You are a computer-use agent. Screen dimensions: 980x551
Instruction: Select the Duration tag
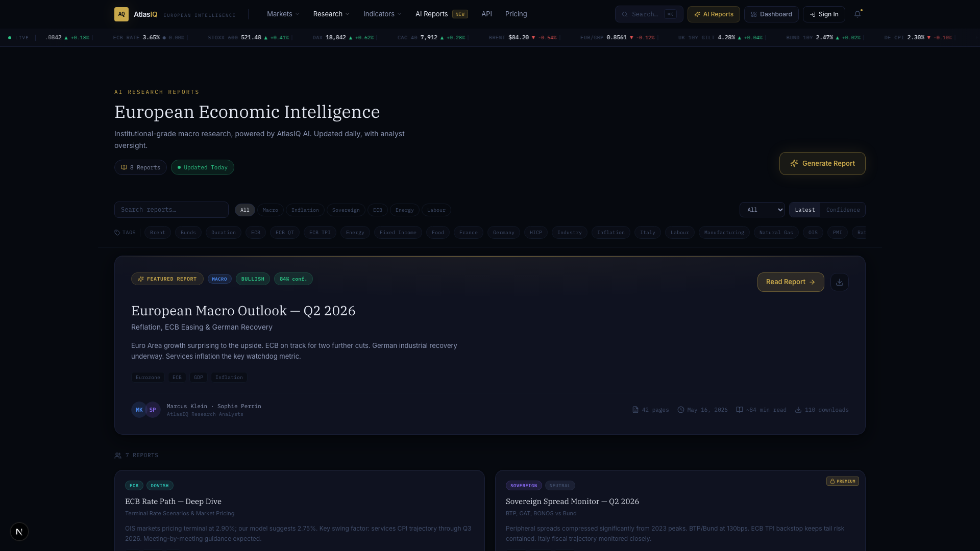(x=224, y=233)
